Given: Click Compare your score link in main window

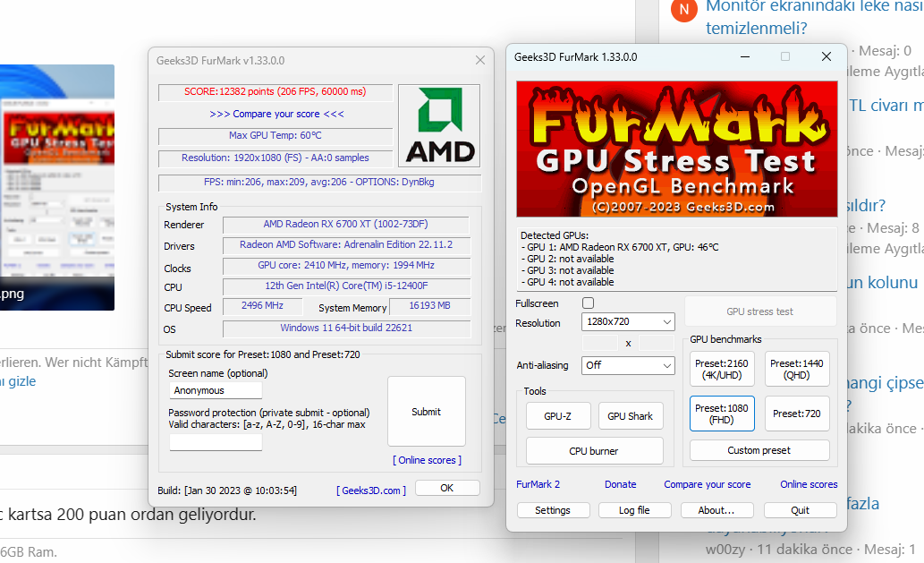Looking at the screenshot, I should click(708, 484).
